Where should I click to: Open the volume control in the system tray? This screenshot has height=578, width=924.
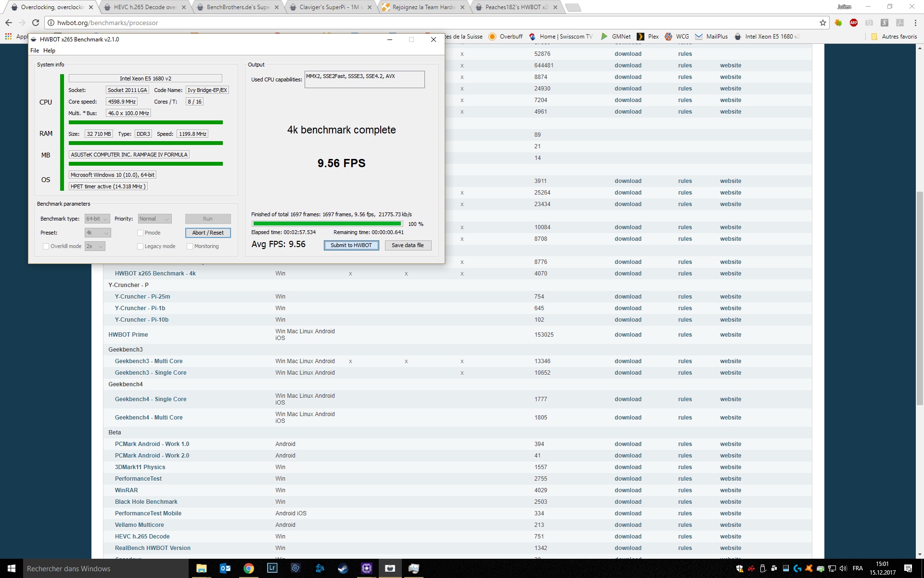[x=843, y=568]
